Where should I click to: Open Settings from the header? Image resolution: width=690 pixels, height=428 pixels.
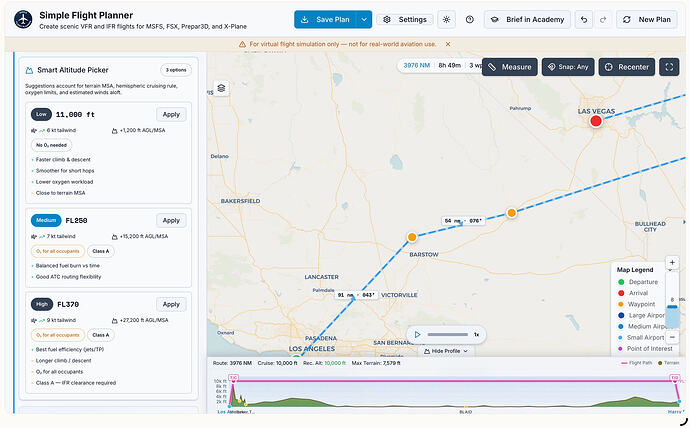405,20
